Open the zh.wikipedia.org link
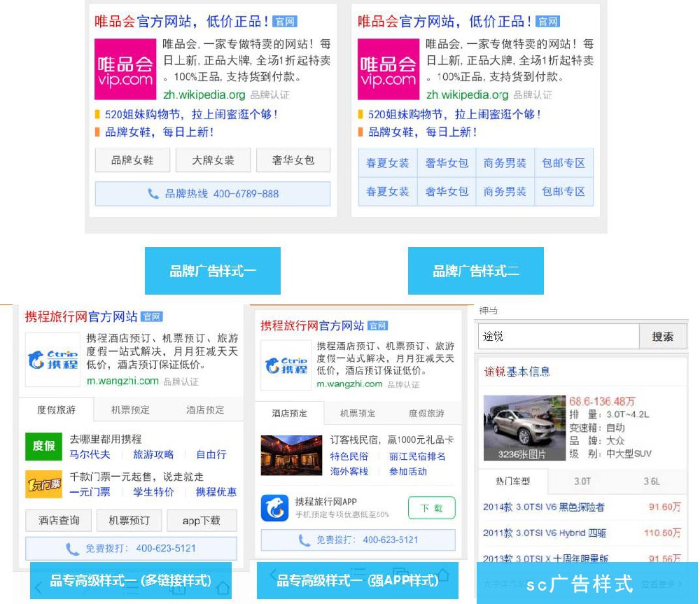 tap(205, 96)
